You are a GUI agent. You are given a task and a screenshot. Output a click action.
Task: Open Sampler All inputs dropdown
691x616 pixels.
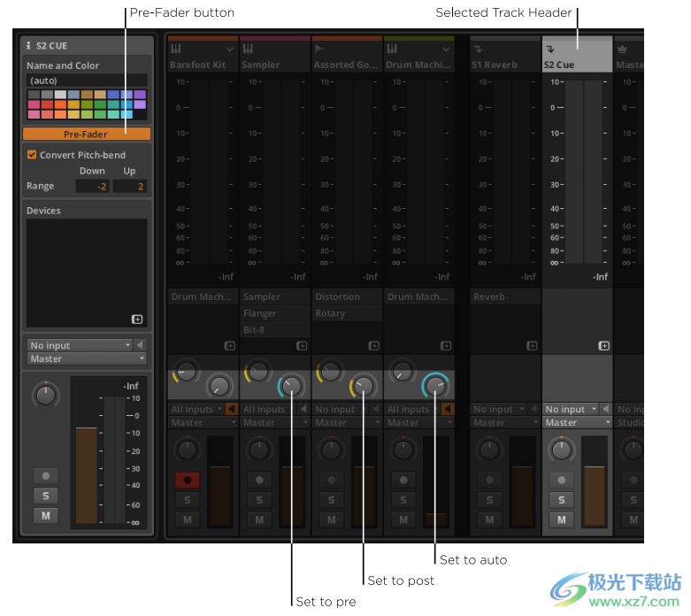(269, 410)
